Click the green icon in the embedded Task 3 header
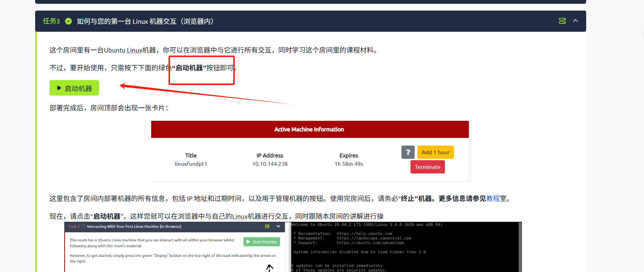This screenshot has width=644, height=272. click(267, 227)
